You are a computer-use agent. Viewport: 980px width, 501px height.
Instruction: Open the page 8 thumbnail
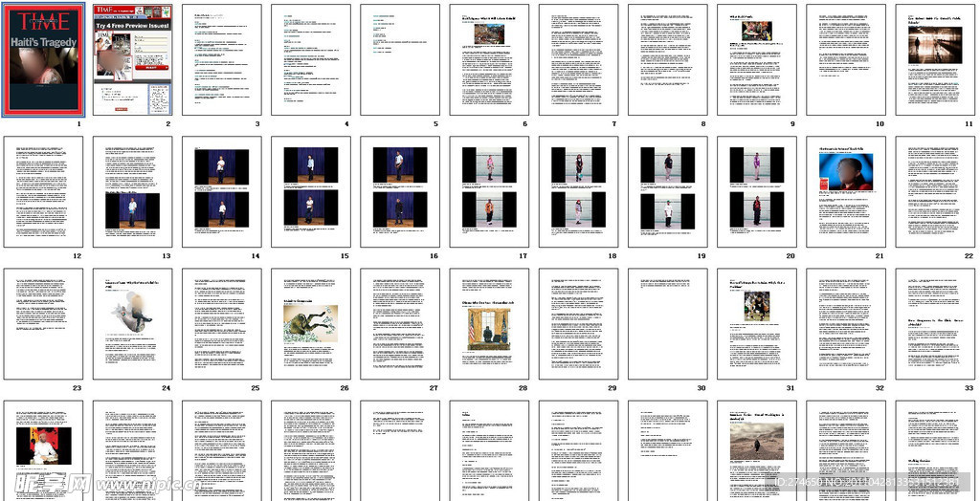pos(667,60)
